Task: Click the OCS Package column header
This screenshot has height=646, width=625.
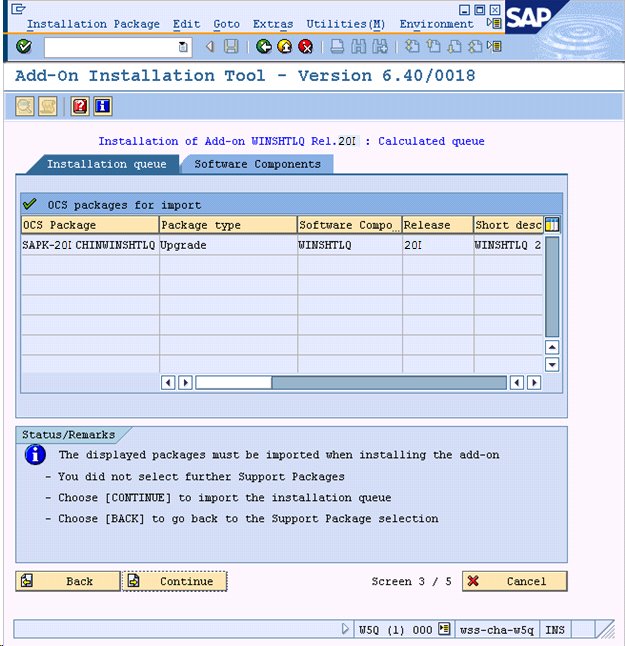Action: click(x=90, y=225)
